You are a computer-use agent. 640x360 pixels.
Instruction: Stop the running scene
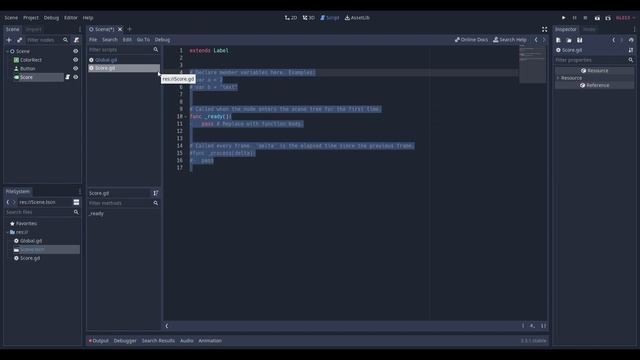click(585, 18)
